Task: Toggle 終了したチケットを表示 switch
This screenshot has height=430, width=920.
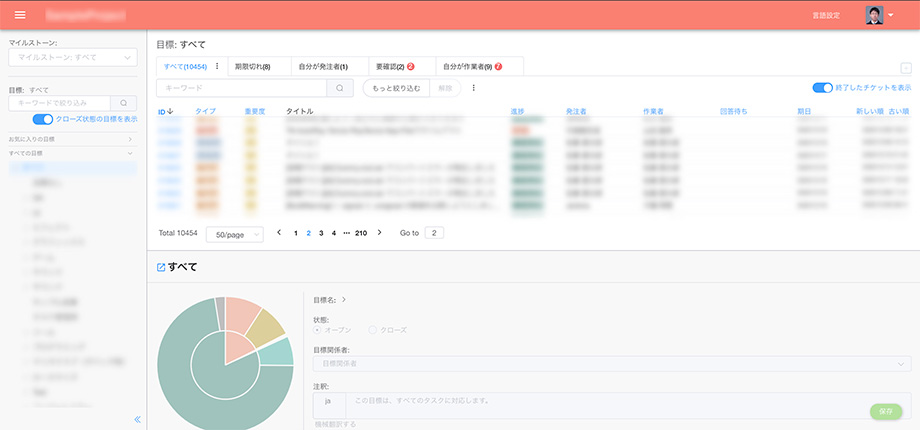Action: [x=822, y=88]
